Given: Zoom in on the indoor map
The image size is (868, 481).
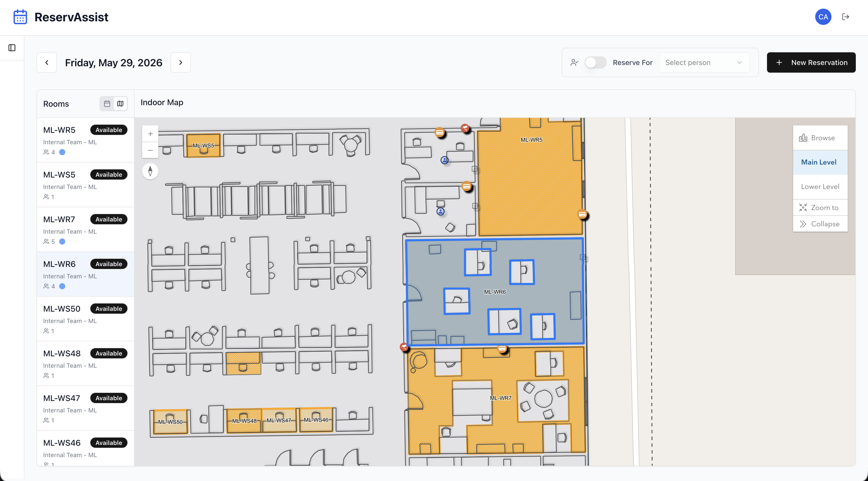Looking at the screenshot, I should 150,134.
